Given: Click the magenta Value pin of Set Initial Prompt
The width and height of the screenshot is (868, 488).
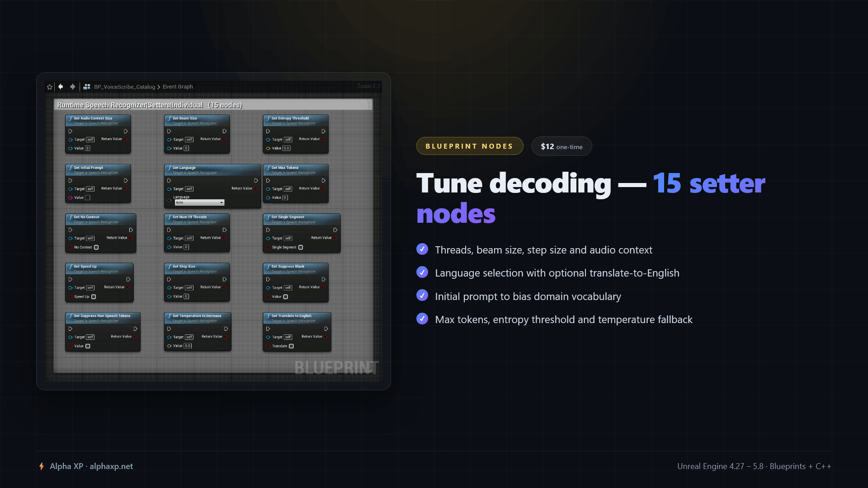Looking at the screenshot, I should coord(71,198).
